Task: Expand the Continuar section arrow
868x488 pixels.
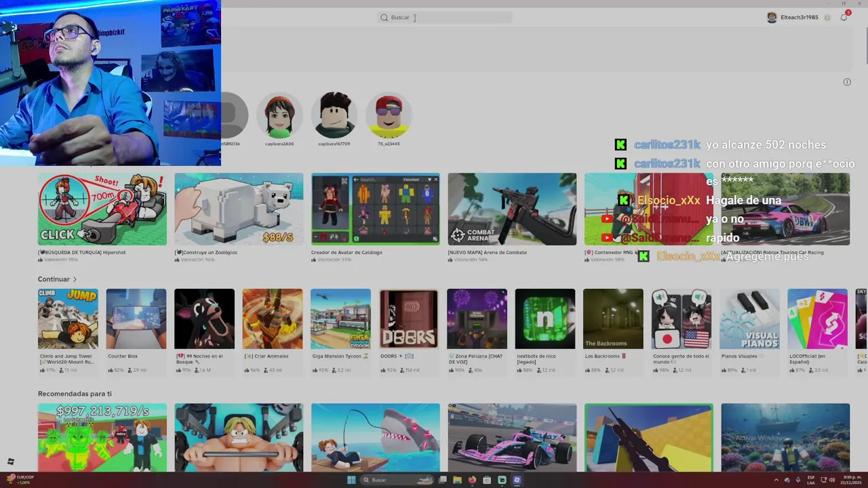Action: [x=75, y=279]
